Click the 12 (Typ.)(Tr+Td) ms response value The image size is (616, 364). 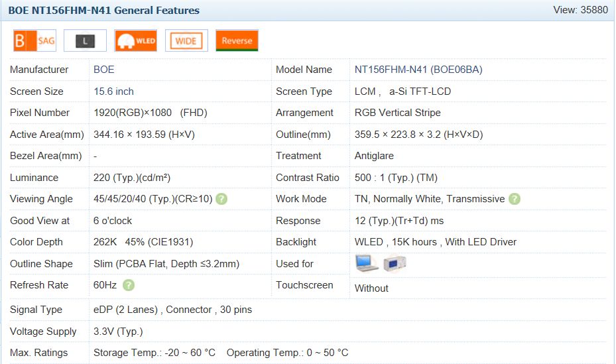399,221
